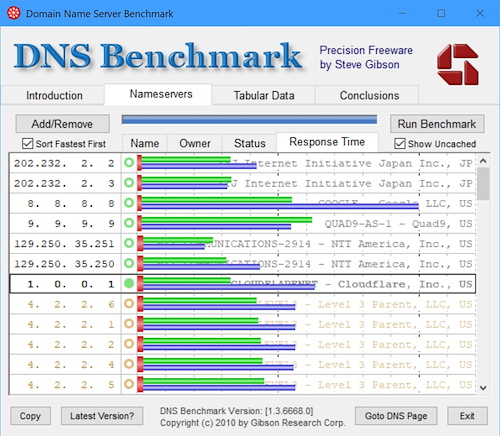500x436 pixels.
Task: Select the Name sub-tab
Action: (145, 143)
